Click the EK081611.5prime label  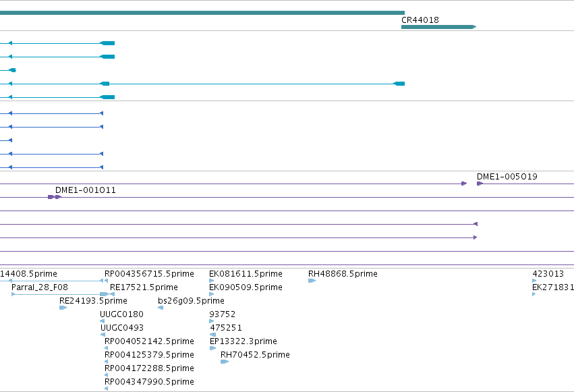(246, 274)
